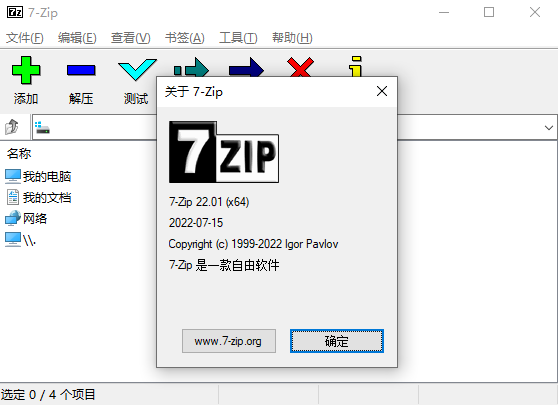Viewport: 558px width, 405px height.
Task: Close the 7-Zip main window
Action: (x=535, y=12)
